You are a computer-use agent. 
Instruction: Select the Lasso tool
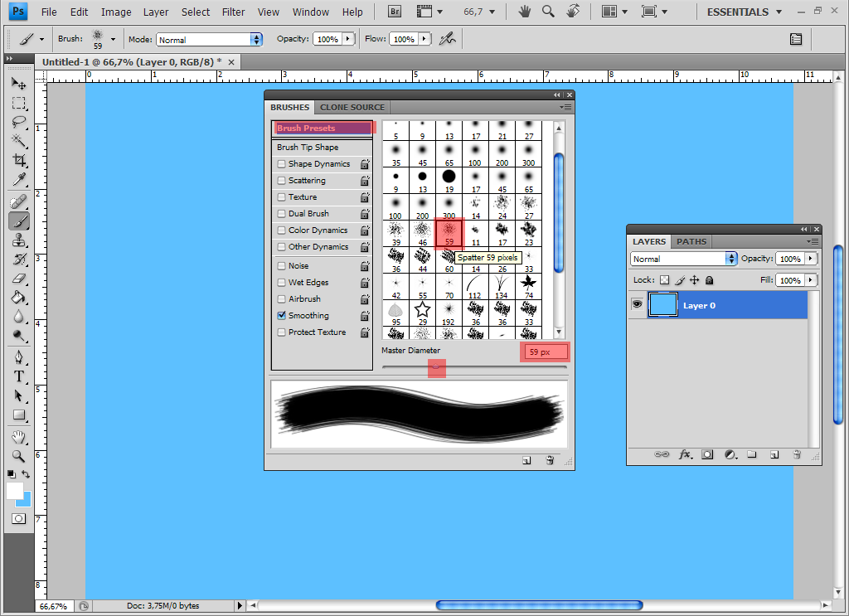coord(18,122)
